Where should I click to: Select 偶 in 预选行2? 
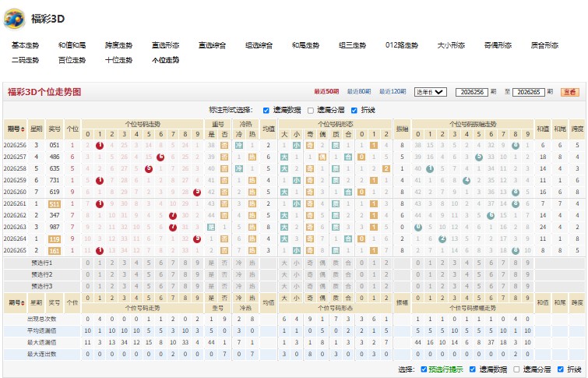coord(322,274)
